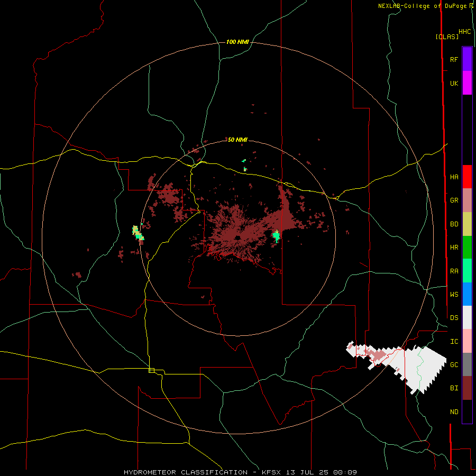Viewport: 476px width, 476px height.
Task: Click the radar site center hole
Action: pos(237,237)
